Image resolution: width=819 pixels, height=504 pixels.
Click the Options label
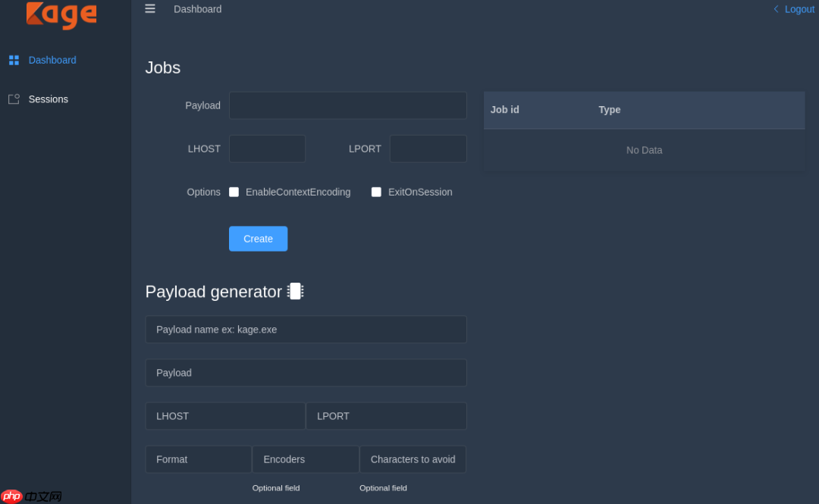[204, 193]
